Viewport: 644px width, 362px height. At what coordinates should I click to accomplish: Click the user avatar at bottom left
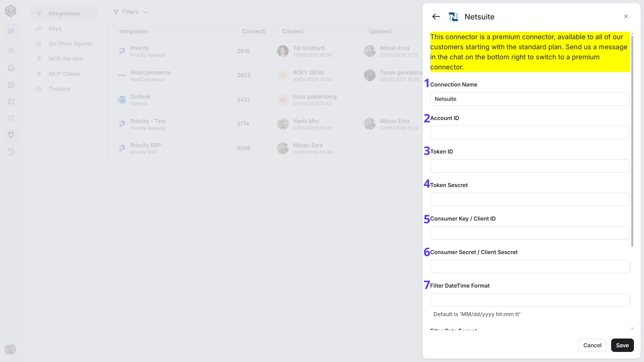(x=10, y=349)
